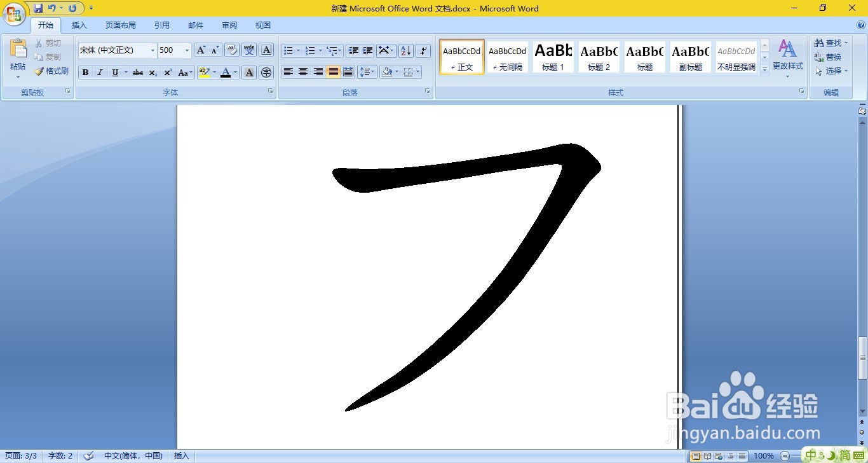This screenshot has width=868, height=463.
Task: Click 查找 (Find) button
Action: click(831, 43)
